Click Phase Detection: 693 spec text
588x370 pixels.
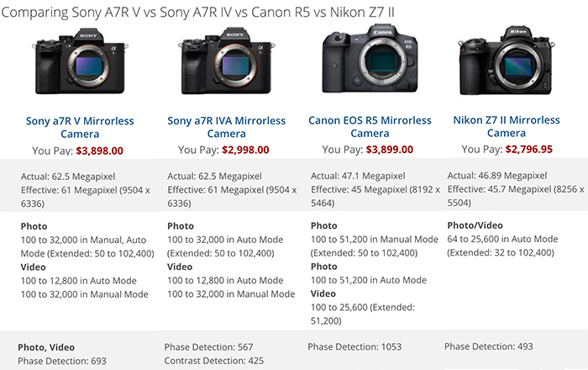coord(62,361)
